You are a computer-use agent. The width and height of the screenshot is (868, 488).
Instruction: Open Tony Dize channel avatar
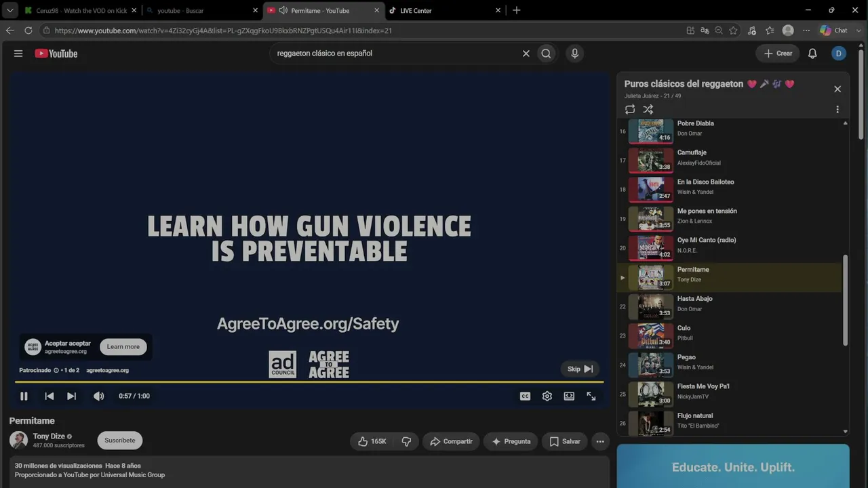click(x=18, y=441)
